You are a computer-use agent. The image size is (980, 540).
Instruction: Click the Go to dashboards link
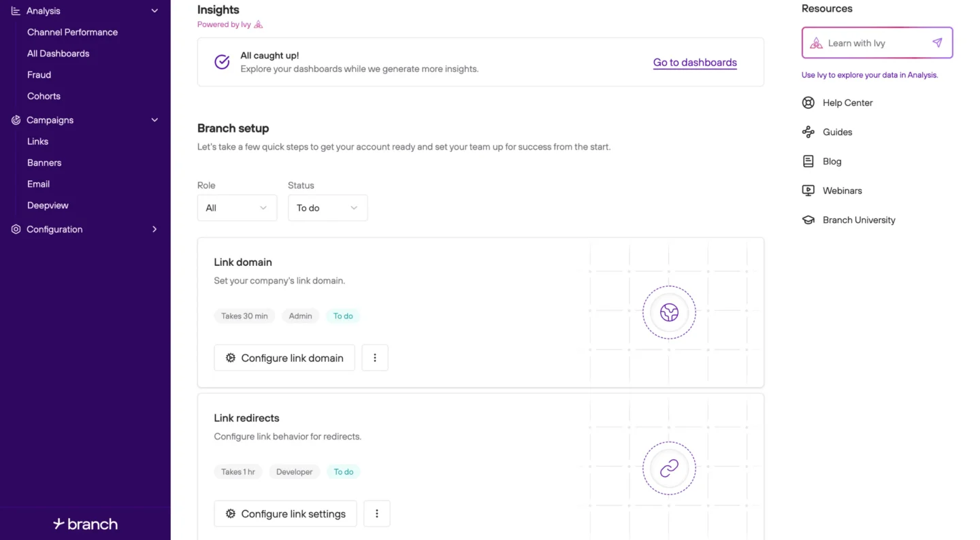(x=695, y=63)
